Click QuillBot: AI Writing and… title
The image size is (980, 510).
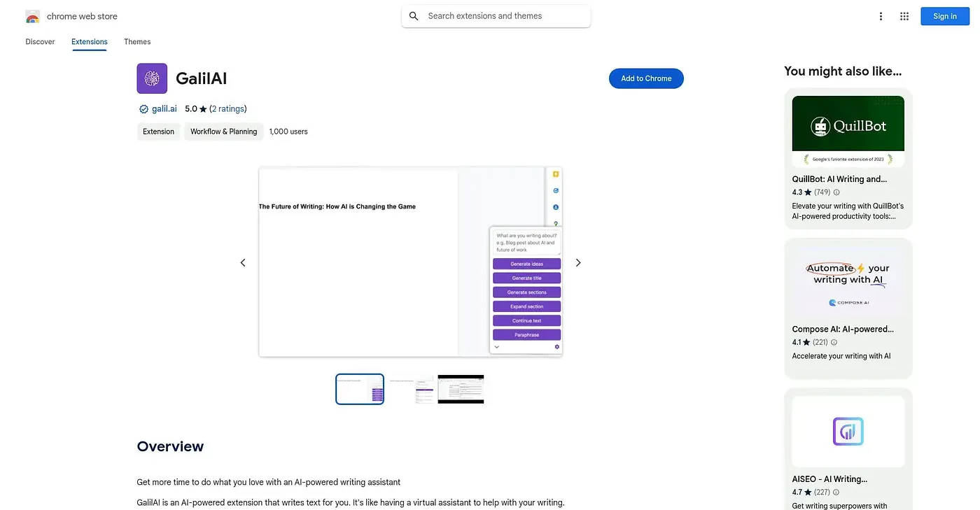pyautogui.click(x=839, y=179)
